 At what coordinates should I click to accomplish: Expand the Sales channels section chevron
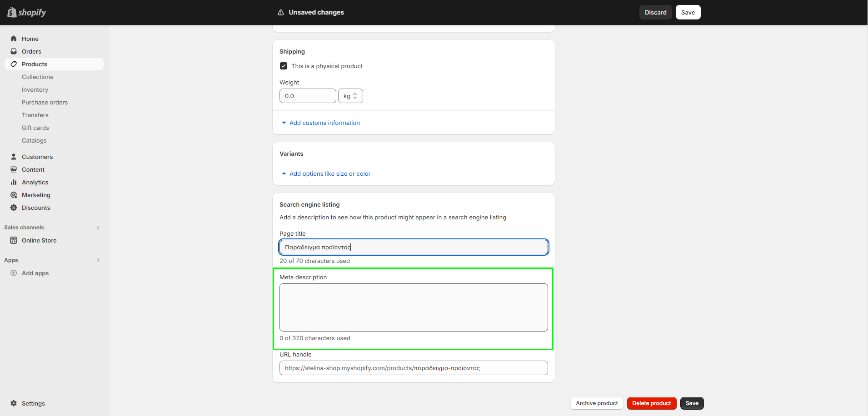coord(98,228)
